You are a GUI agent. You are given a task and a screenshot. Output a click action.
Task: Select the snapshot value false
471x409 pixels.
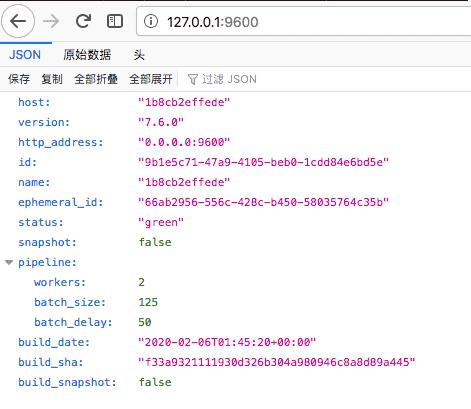[x=155, y=242]
